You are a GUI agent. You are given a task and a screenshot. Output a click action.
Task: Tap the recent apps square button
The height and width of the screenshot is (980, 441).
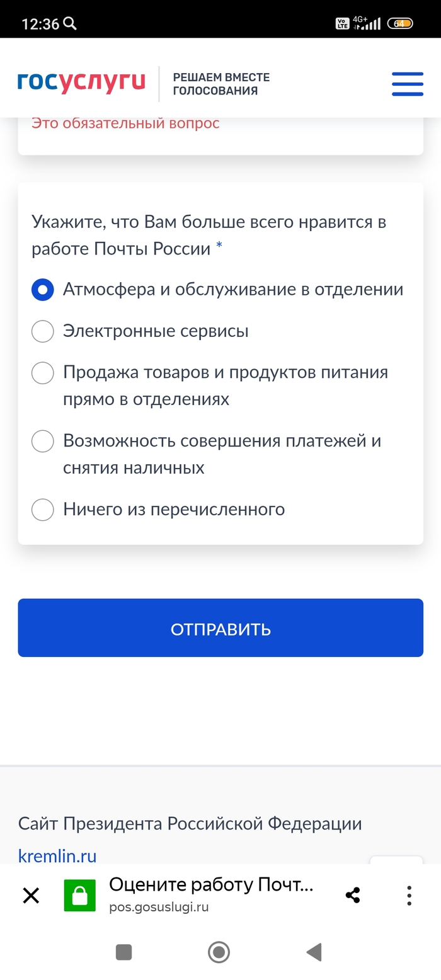tap(123, 952)
